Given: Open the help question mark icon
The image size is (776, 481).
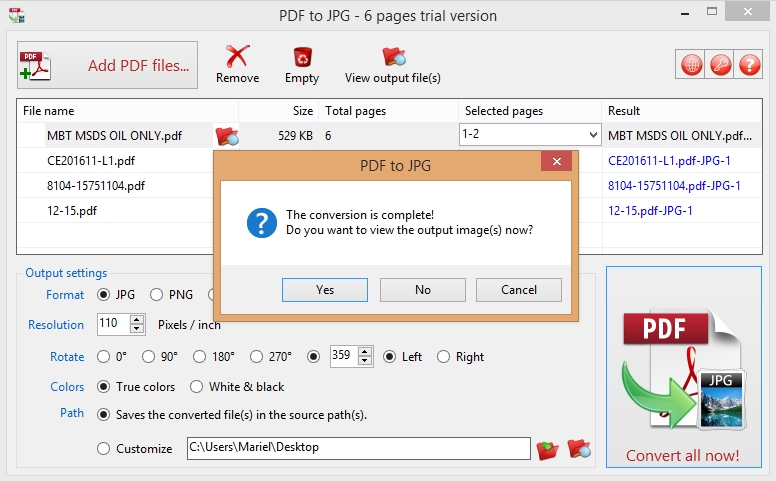Looking at the screenshot, I should click(749, 65).
